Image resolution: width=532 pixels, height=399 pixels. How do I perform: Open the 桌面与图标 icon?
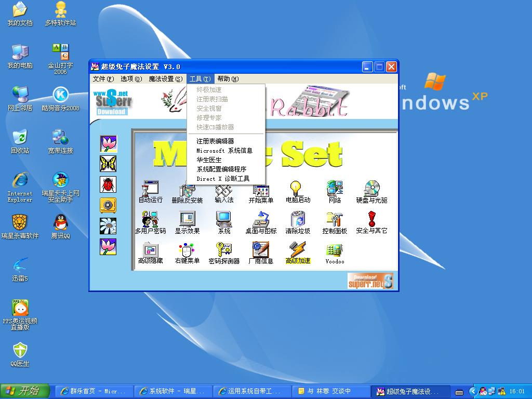click(261, 222)
